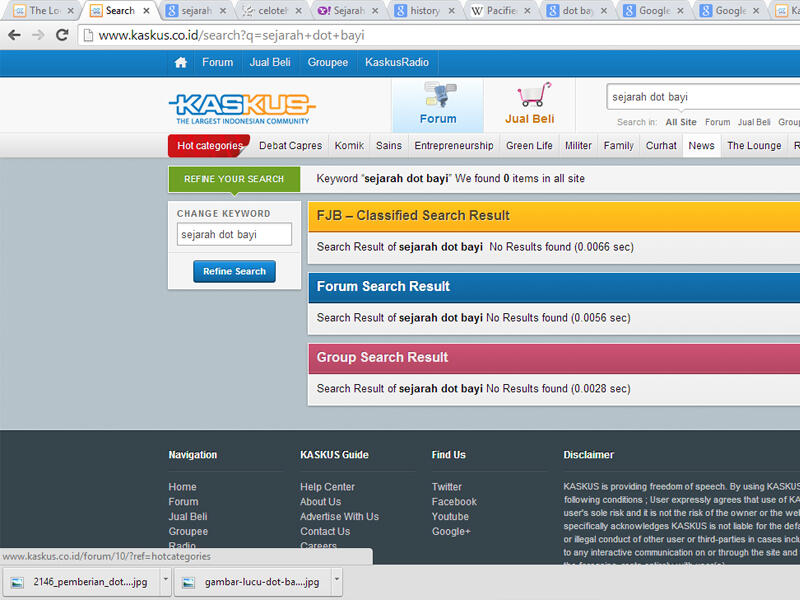The width and height of the screenshot is (800, 600).
Task: Close the 'The Lo' browser tab
Action: tap(70, 11)
